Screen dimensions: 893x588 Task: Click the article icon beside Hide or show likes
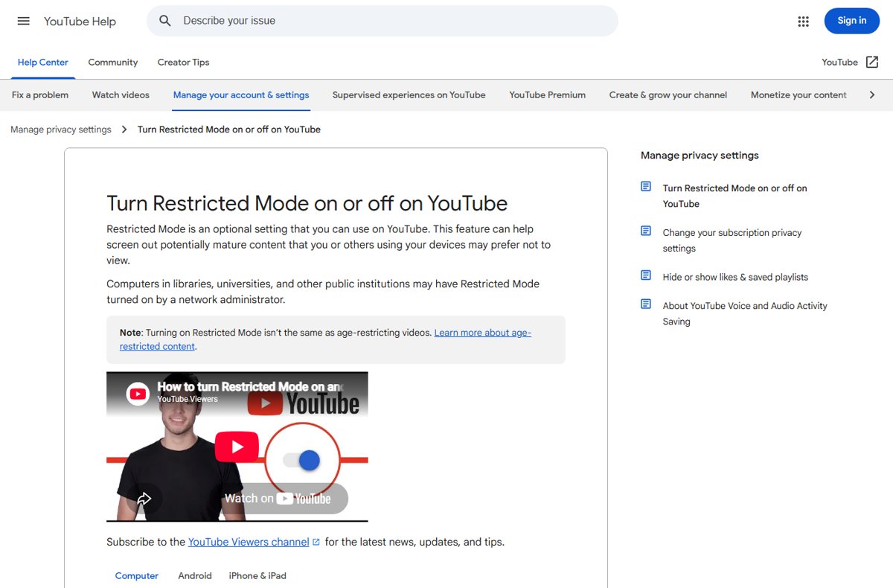coord(646,275)
